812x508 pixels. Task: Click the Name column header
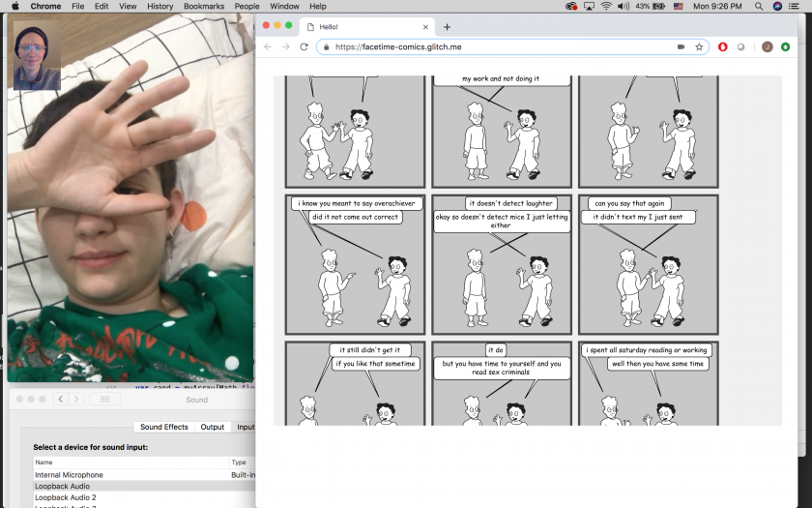click(x=131, y=462)
